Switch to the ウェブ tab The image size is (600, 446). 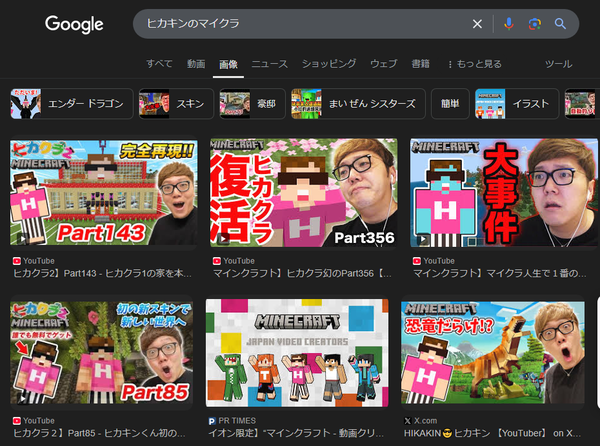pyautogui.click(x=383, y=63)
